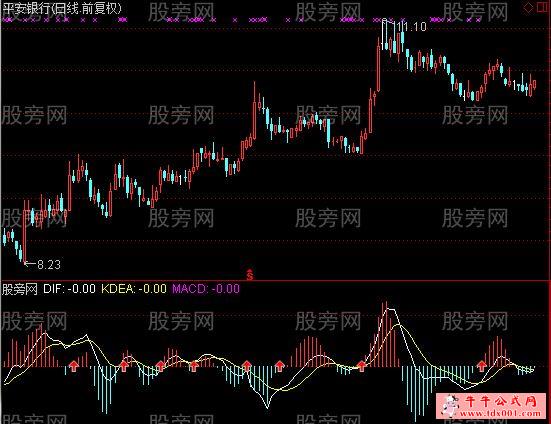Click the yellow KDEA value label
Screen dimensions: 551x424
pyautogui.click(x=134, y=289)
